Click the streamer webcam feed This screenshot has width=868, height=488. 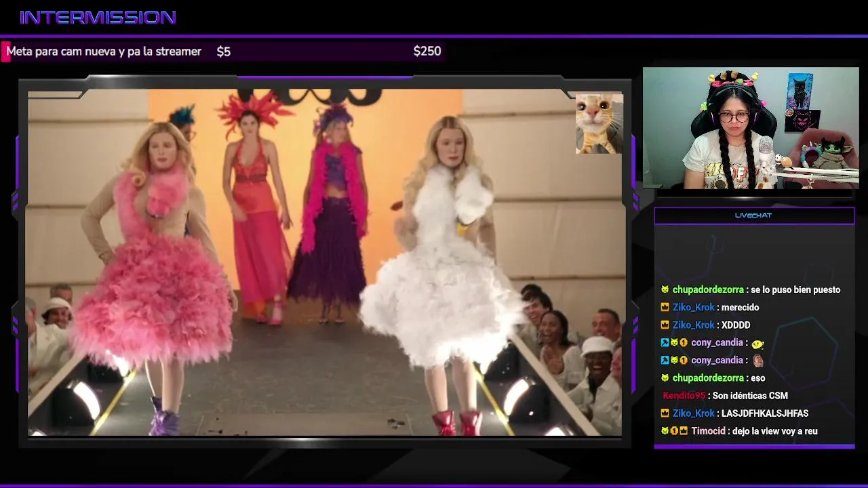pyautogui.click(x=751, y=128)
